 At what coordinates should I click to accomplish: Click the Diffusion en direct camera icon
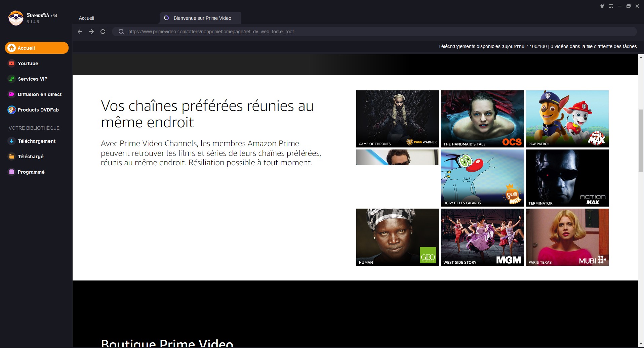tap(12, 94)
